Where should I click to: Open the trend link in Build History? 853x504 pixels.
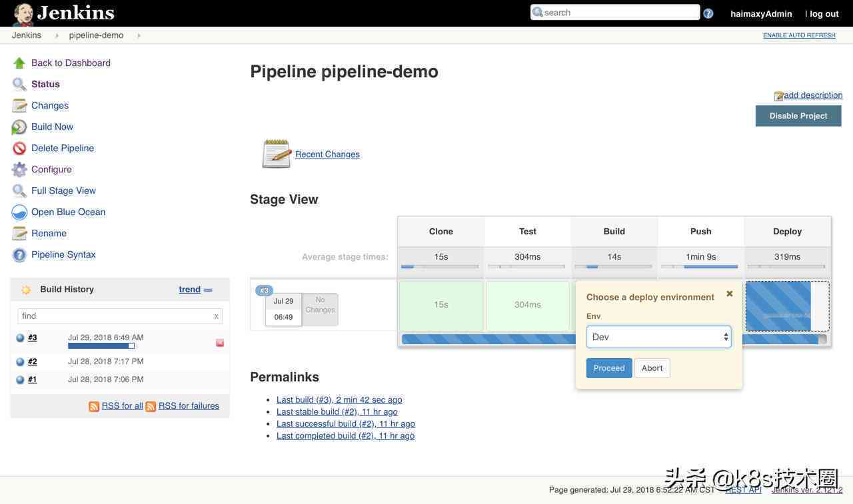coord(189,290)
